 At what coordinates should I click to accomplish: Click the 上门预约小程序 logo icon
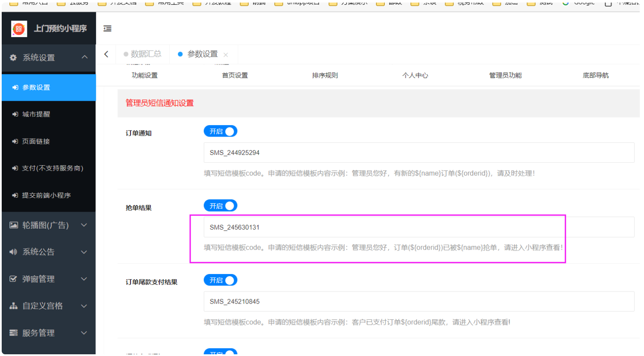coord(19,29)
